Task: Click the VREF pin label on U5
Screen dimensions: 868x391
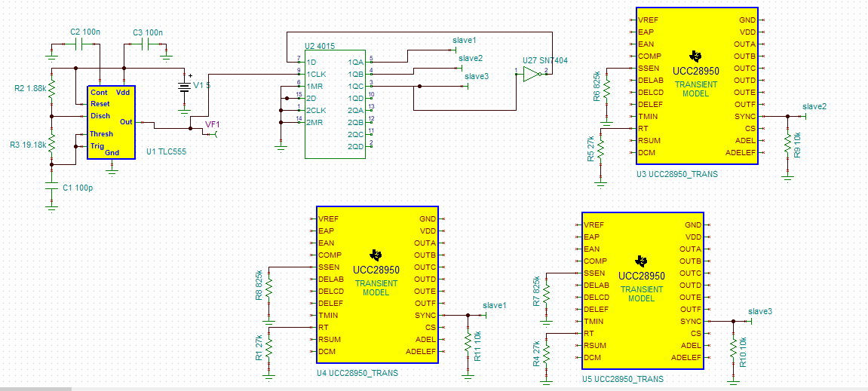Action: click(594, 225)
